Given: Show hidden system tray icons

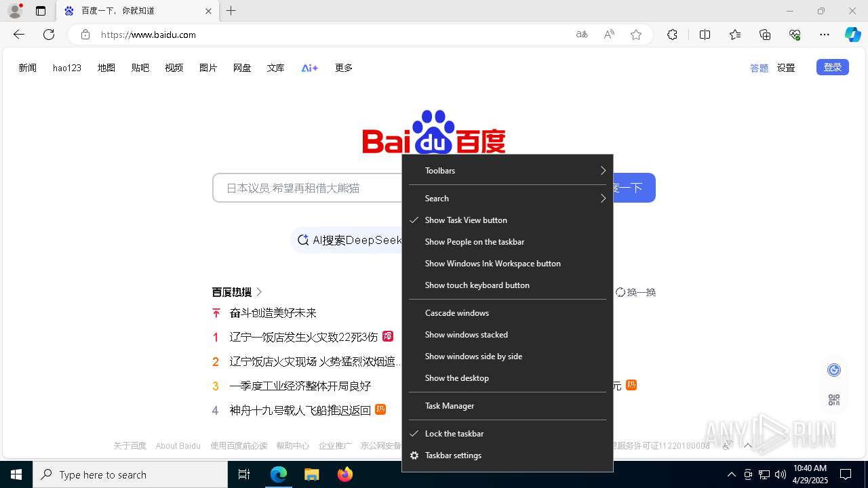Looking at the screenshot, I should (731, 474).
